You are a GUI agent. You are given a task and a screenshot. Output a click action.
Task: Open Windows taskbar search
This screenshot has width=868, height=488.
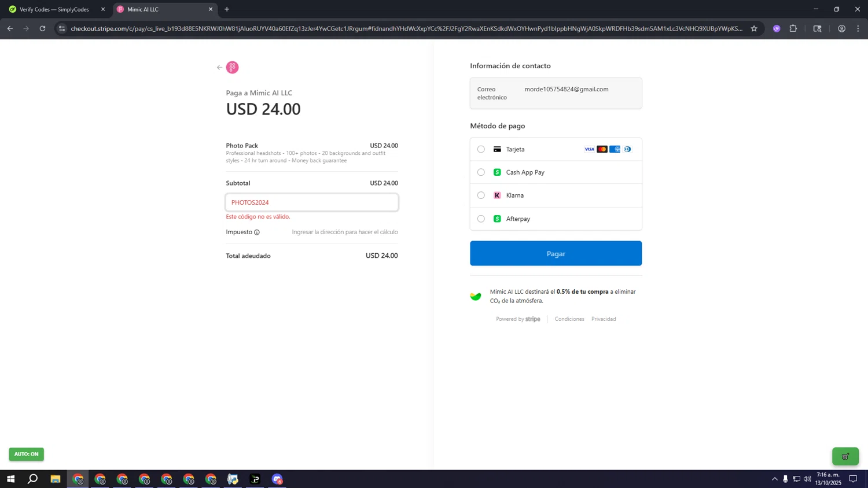click(x=33, y=479)
